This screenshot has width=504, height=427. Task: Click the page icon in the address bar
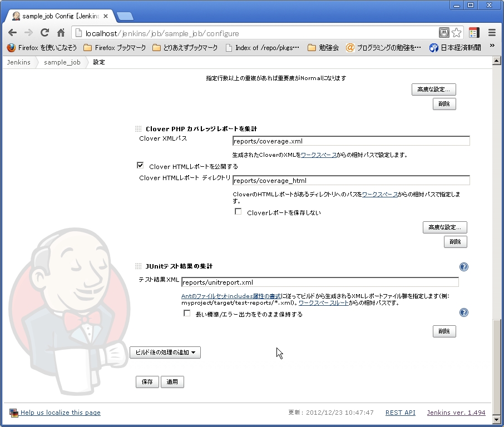78,33
